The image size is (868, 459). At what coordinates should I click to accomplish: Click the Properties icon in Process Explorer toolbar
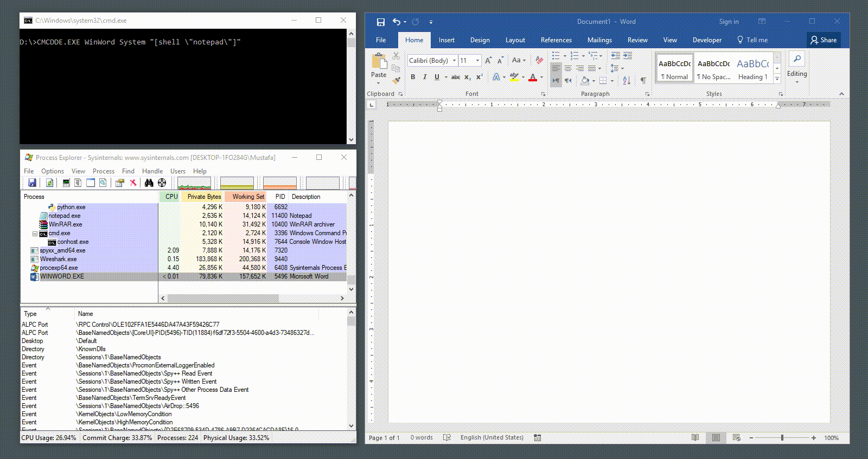click(x=120, y=183)
